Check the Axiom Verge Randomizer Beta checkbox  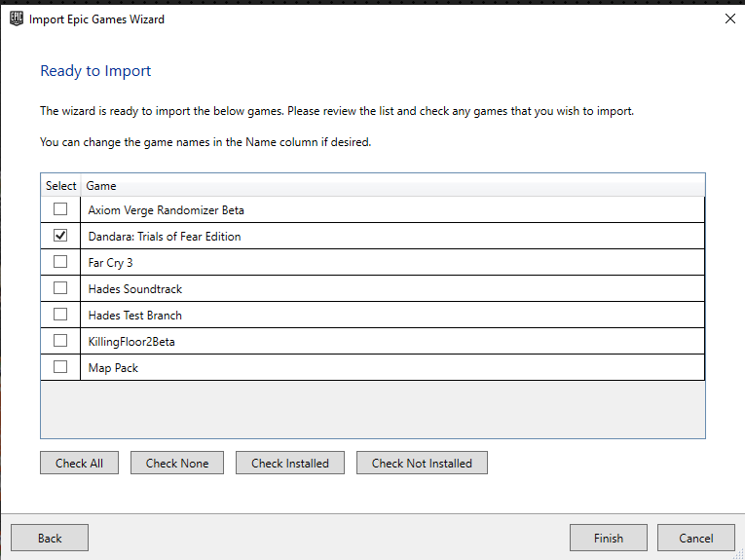60,209
